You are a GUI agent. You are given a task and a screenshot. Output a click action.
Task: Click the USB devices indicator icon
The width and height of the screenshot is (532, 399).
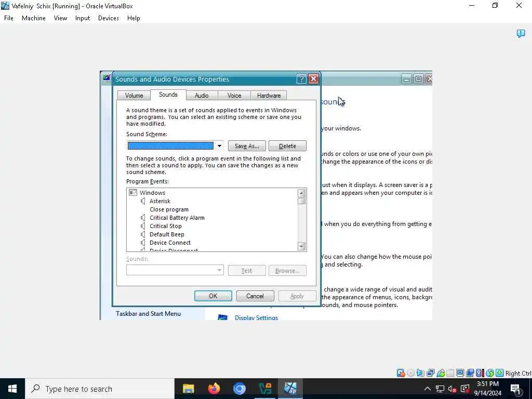441,373
